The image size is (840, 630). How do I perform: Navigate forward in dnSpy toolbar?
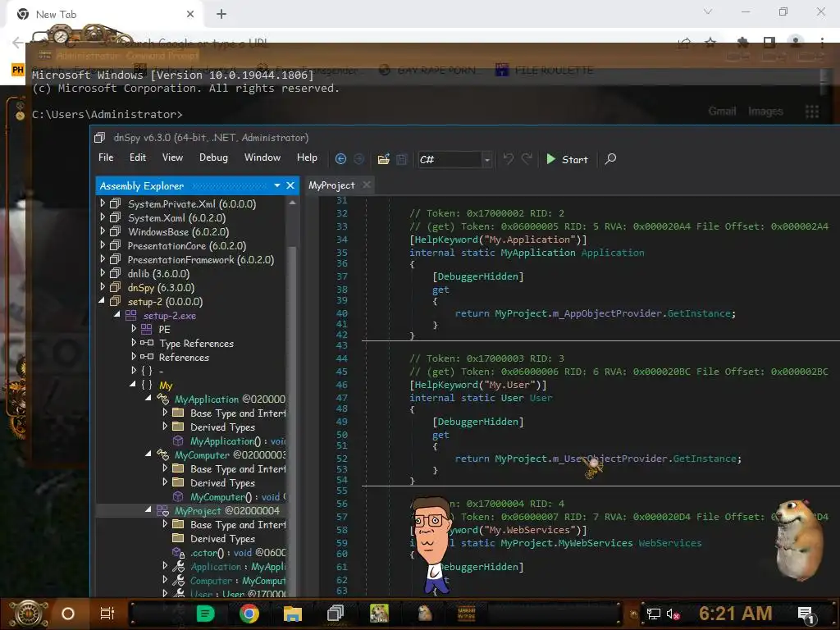click(x=359, y=159)
